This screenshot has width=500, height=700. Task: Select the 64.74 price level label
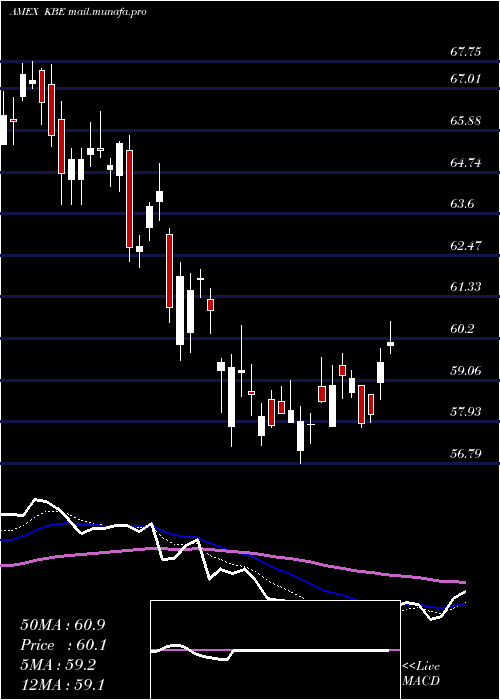(x=466, y=163)
